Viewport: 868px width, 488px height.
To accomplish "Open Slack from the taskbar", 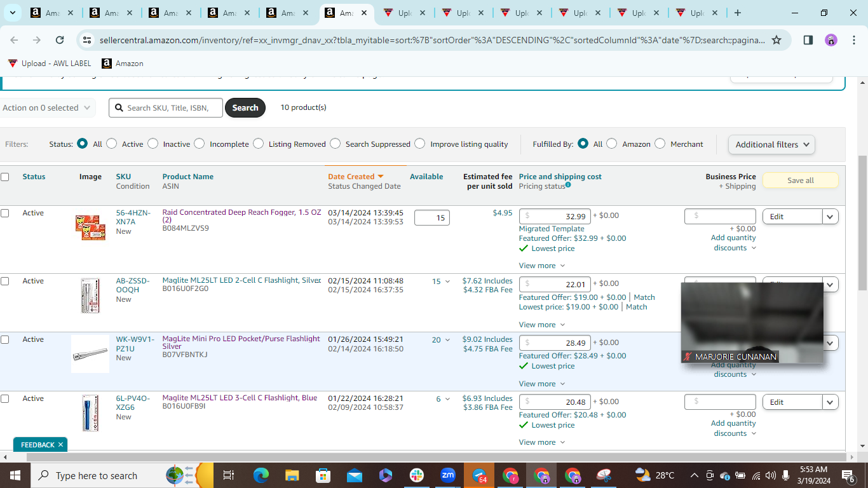I will pyautogui.click(x=417, y=475).
